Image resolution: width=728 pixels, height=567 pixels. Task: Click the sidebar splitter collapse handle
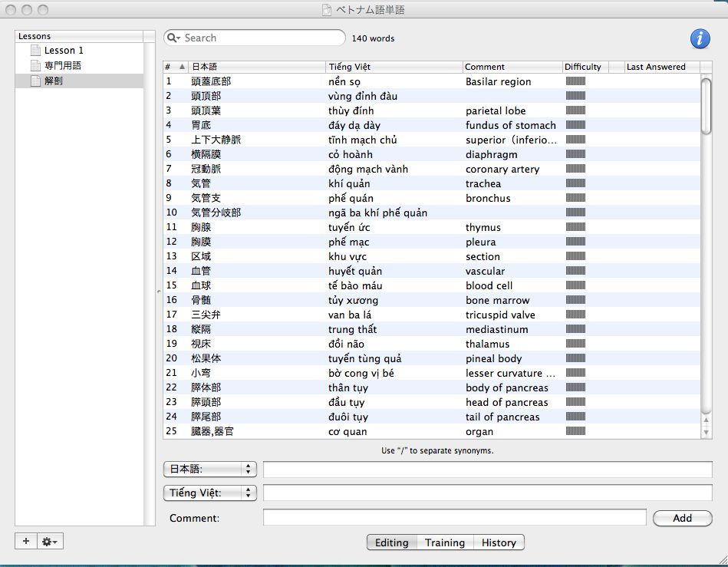point(159,292)
